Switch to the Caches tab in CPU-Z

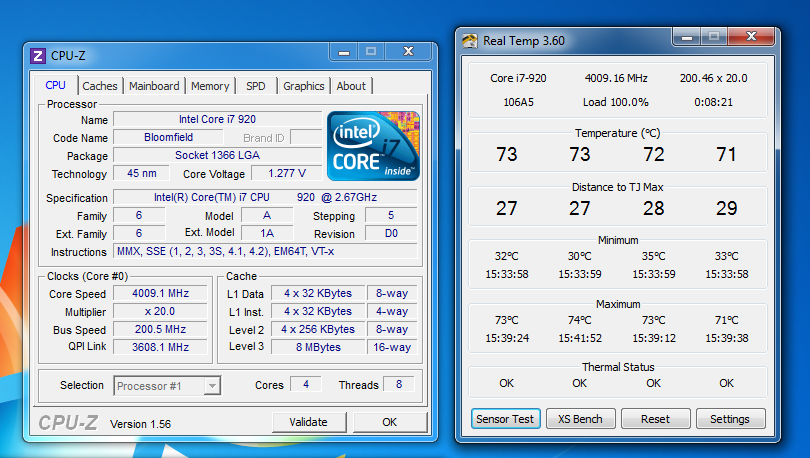100,86
